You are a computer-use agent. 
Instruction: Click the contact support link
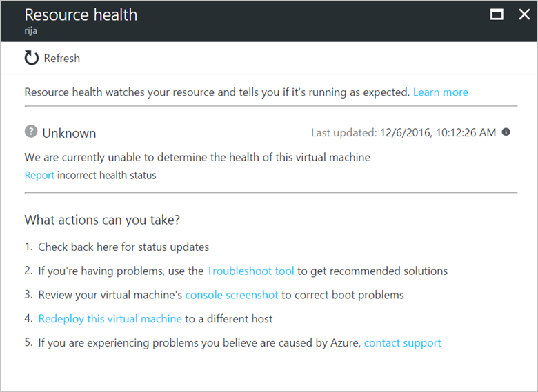pos(403,343)
